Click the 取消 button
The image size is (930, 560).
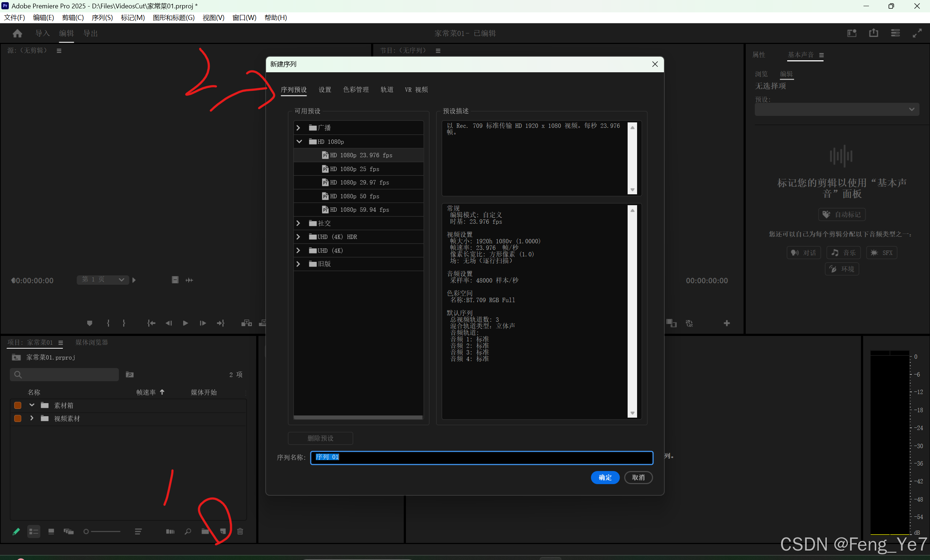point(638,478)
